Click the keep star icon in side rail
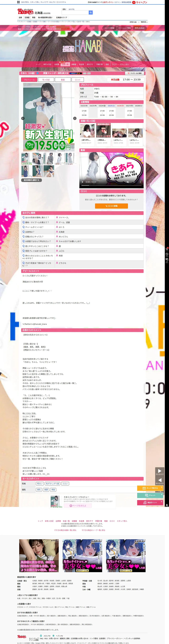 click(x=167, y=249)
